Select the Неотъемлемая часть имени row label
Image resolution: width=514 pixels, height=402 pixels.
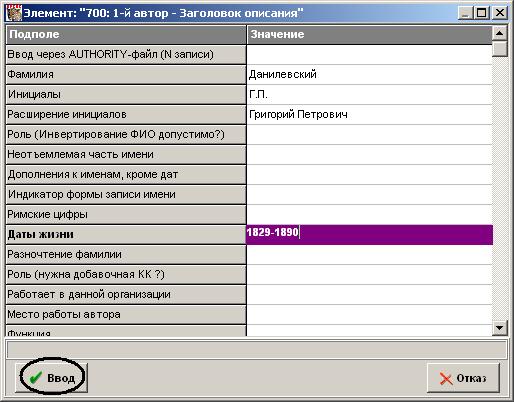[126, 154]
